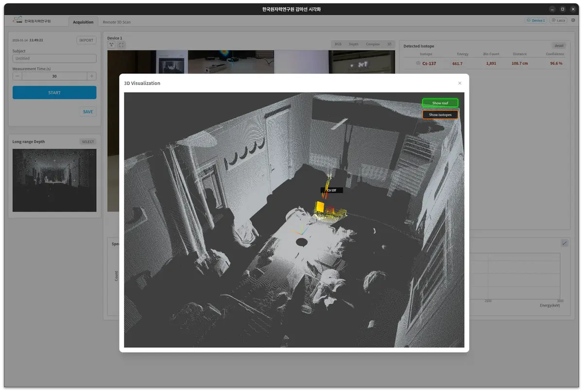Image resolution: width=583 pixels, height=392 pixels.
Task: Open the settings gear icon
Action: (x=573, y=20)
